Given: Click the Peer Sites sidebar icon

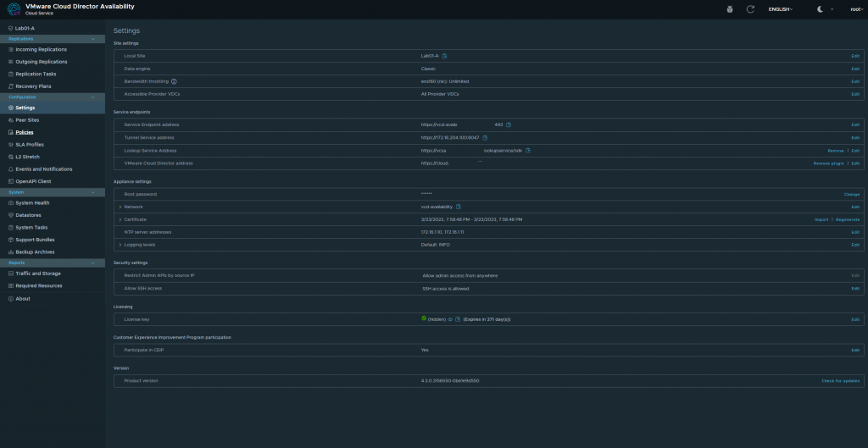Looking at the screenshot, I should point(11,120).
